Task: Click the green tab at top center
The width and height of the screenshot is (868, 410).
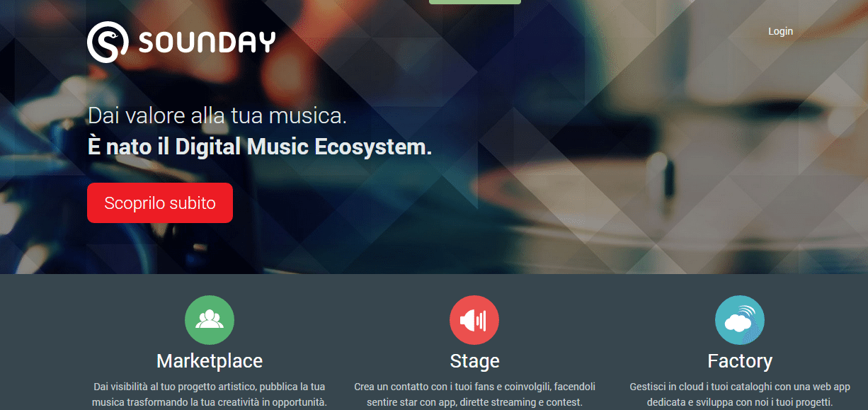Action: pos(474,2)
